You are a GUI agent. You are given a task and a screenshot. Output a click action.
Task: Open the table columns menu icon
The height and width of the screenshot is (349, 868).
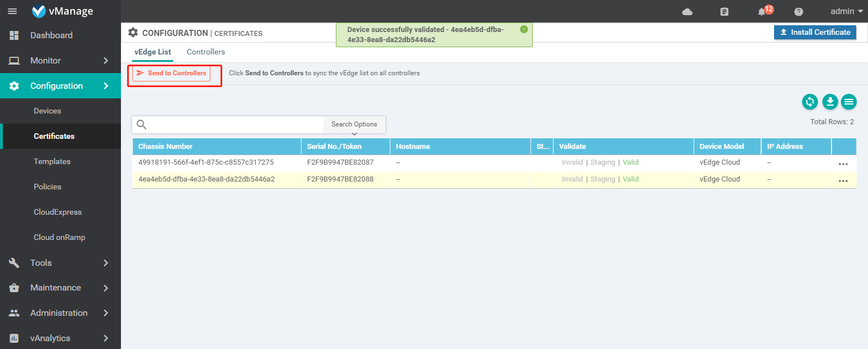coord(849,102)
